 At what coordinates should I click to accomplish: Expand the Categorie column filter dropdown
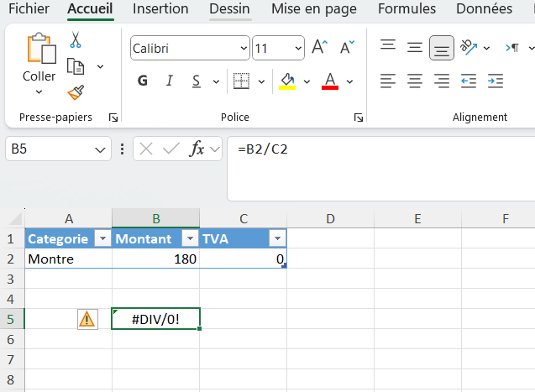(x=102, y=239)
